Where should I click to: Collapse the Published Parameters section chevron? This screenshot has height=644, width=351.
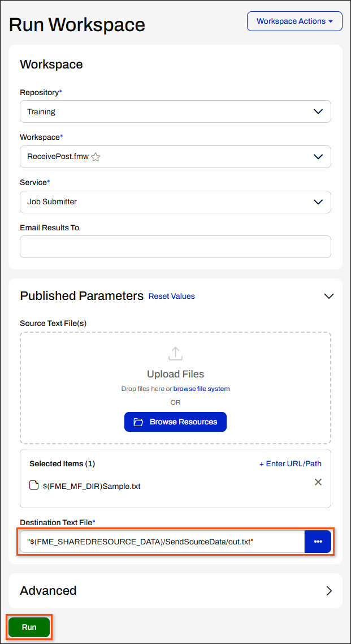(x=329, y=296)
